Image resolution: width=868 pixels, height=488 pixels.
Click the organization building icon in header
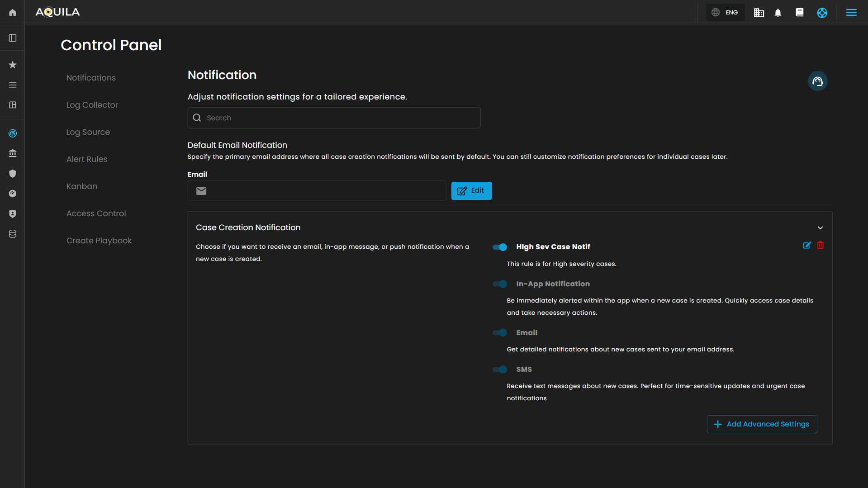(759, 13)
